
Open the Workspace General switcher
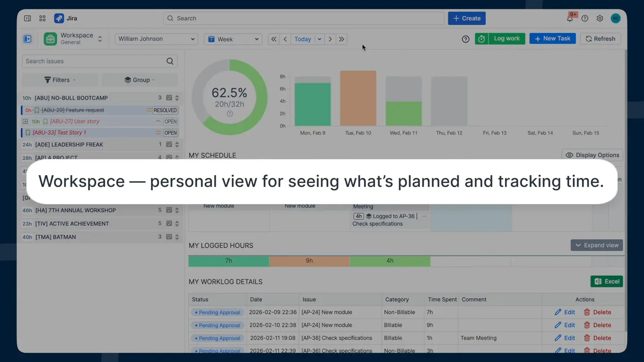(x=74, y=39)
